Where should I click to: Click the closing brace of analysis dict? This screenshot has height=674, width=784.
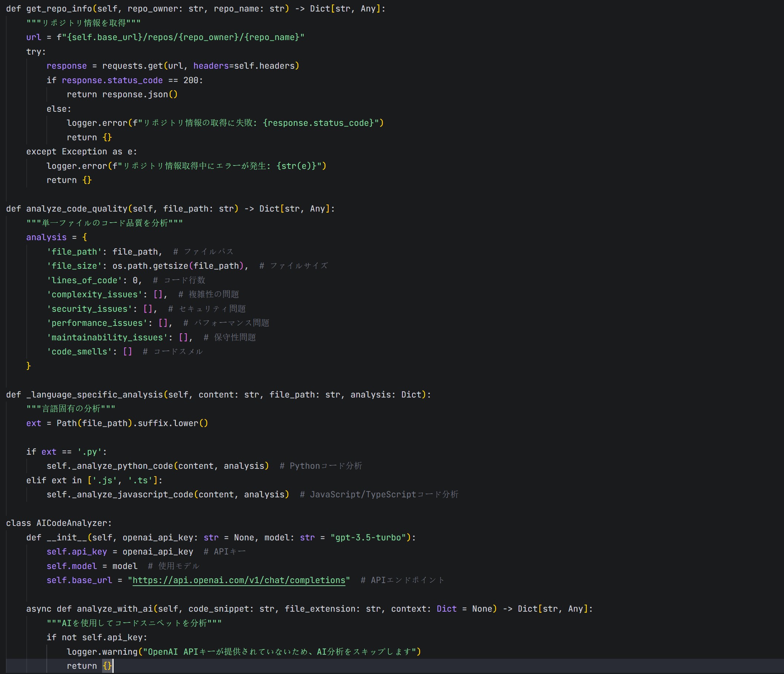28,366
